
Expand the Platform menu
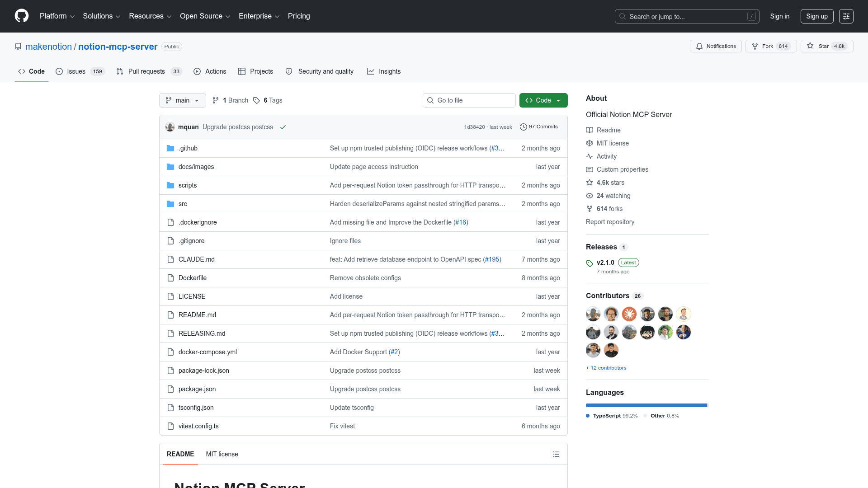pyautogui.click(x=57, y=16)
